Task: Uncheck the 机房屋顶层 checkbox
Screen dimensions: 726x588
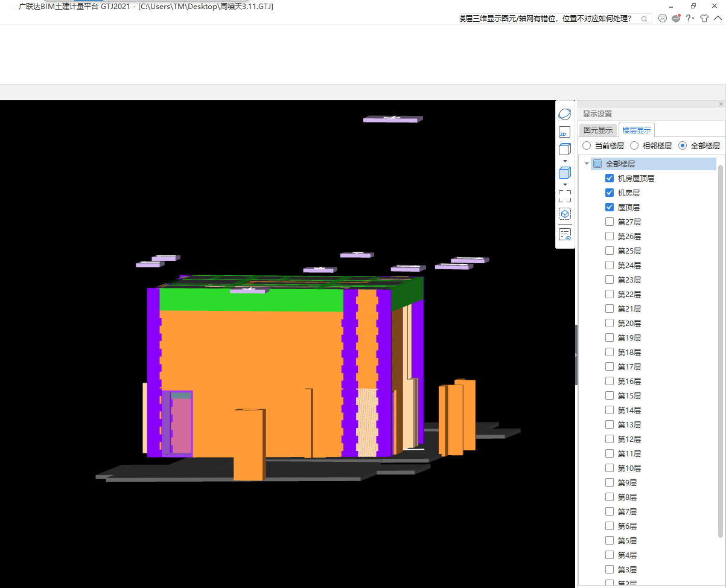Action: [610, 178]
